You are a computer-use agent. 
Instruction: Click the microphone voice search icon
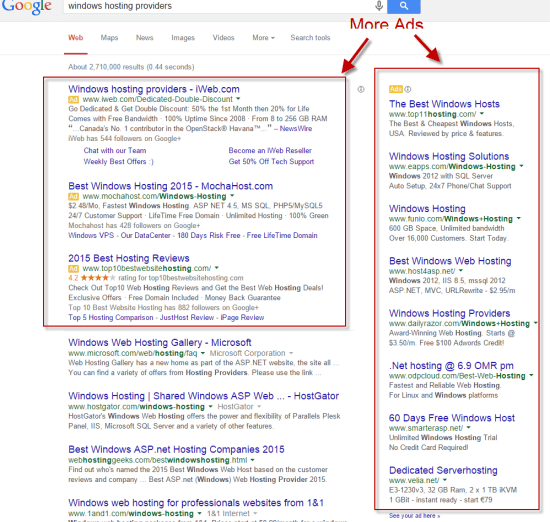379,6
